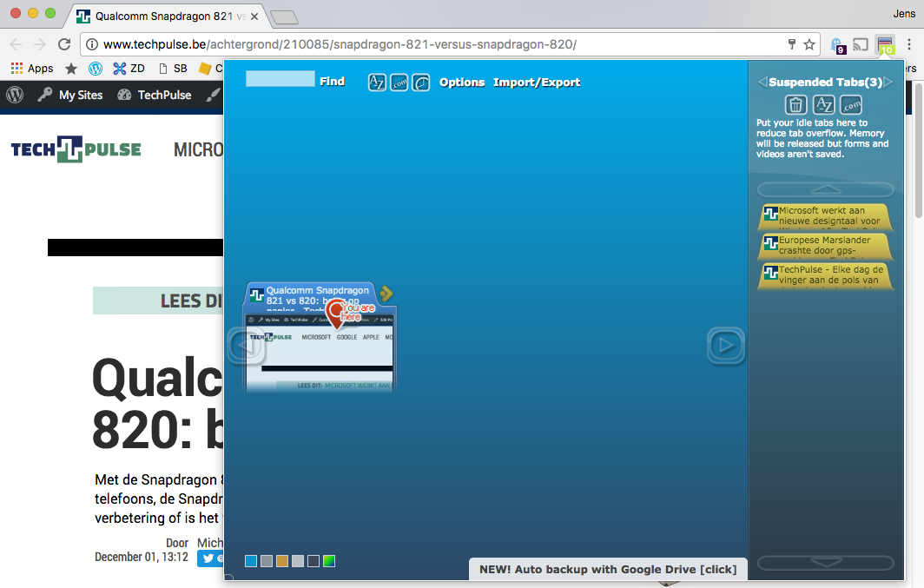Click the tab manager extension icon with badge 10
Viewport: 924px width, 588px height.
[x=885, y=45]
